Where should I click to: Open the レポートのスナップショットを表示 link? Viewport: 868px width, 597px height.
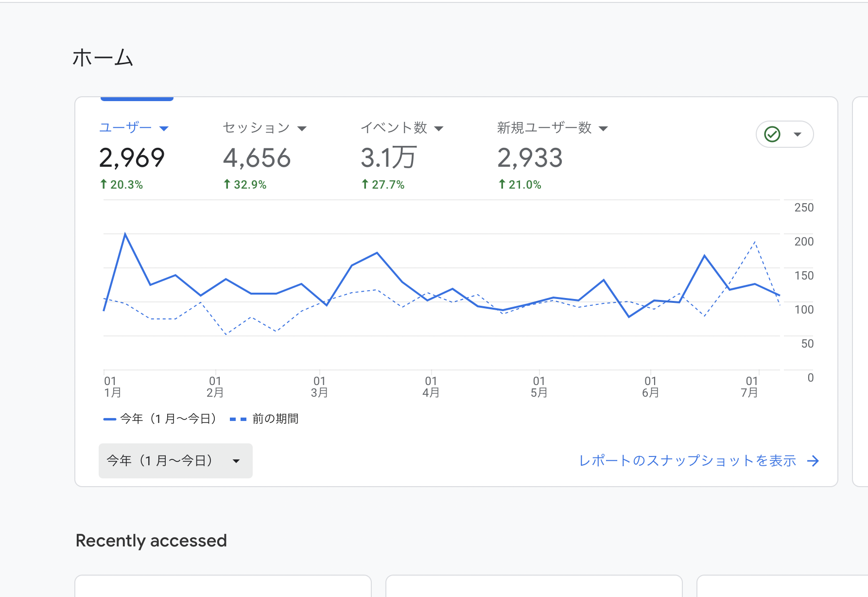point(687,461)
